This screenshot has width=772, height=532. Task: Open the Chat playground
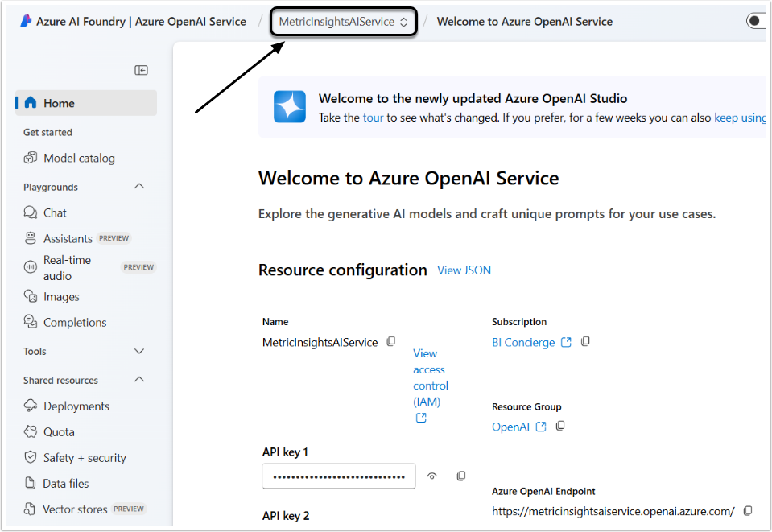(55, 212)
